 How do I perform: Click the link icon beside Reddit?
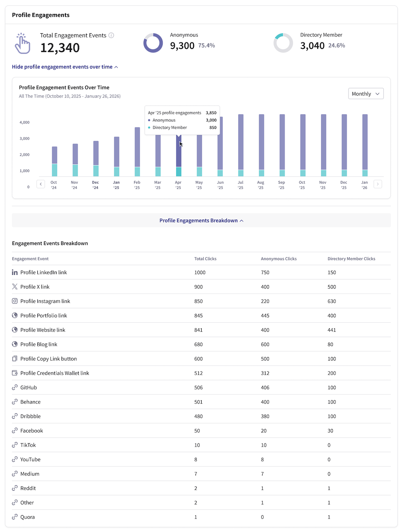[15, 488]
